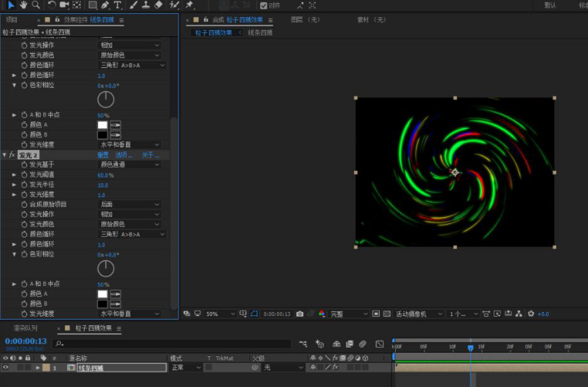Select the Unified Camera tool
Image resolution: width=588 pixels, height=387 pixels.
pos(64,5)
